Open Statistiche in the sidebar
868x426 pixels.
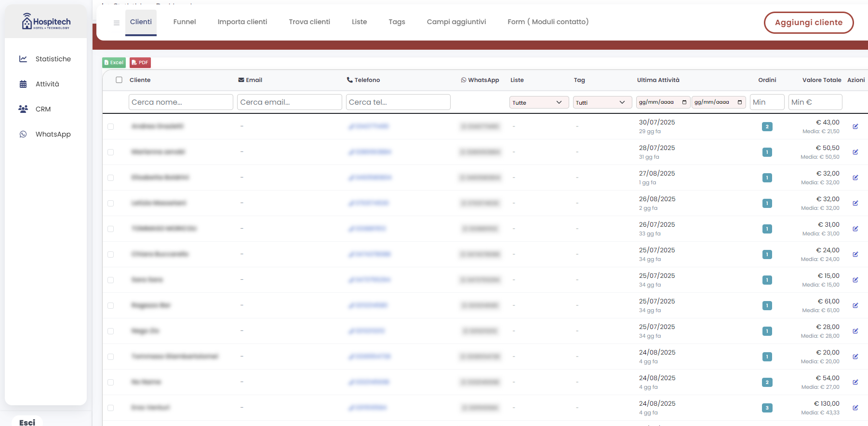(x=53, y=59)
